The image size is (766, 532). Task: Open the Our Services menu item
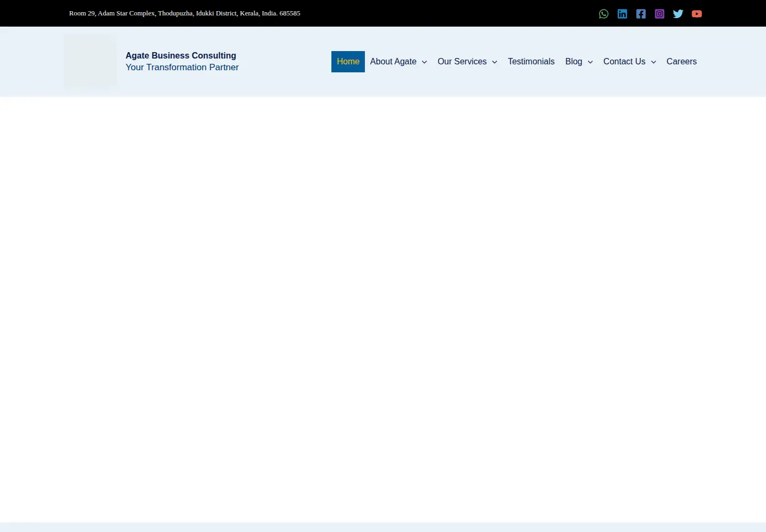[462, 62]
